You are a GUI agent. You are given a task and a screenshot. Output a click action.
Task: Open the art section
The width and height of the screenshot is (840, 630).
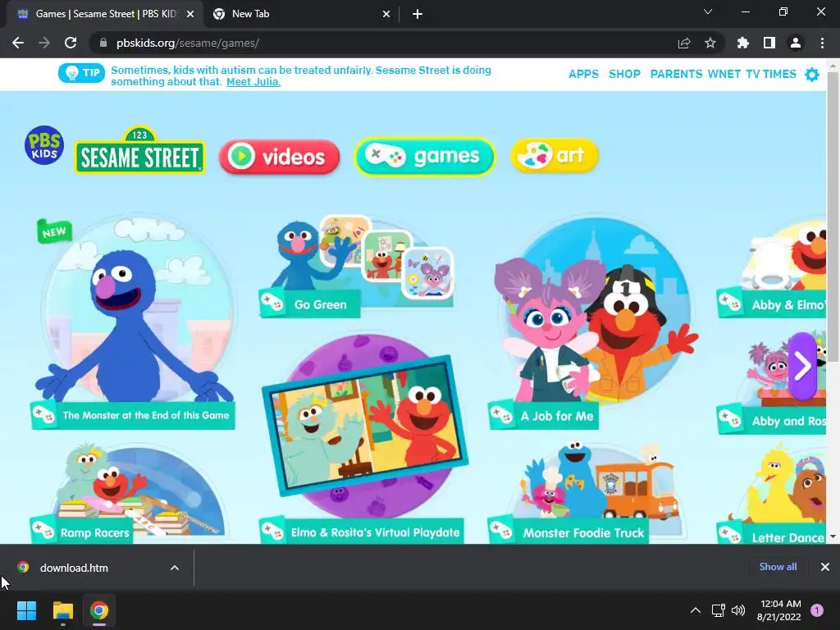pos(555,156)
